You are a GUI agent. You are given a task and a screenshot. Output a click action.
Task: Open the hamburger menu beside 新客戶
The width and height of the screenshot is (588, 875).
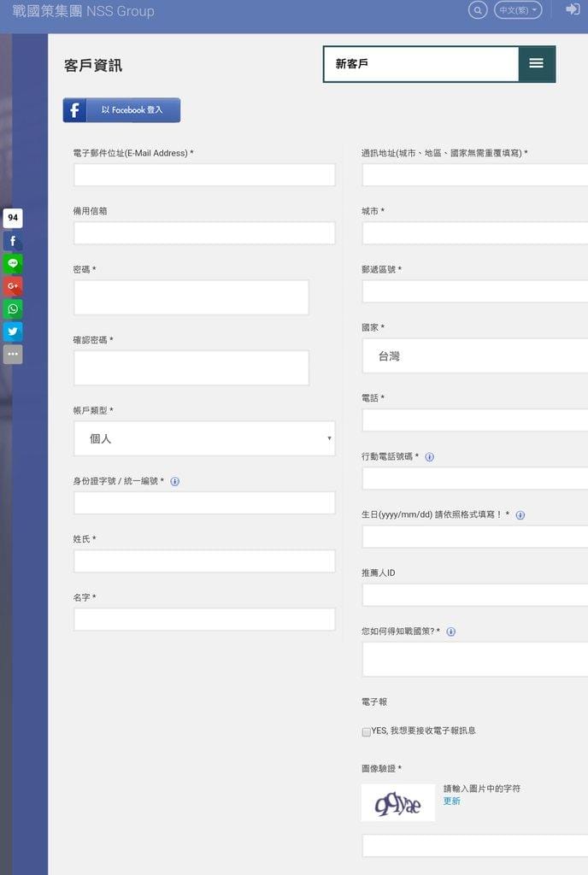[x=536, y=63]
